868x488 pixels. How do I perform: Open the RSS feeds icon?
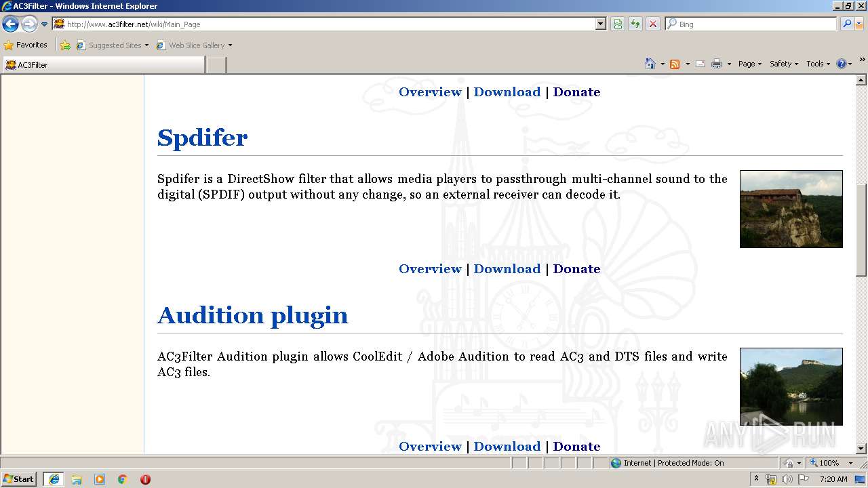[x=675, y=64]
